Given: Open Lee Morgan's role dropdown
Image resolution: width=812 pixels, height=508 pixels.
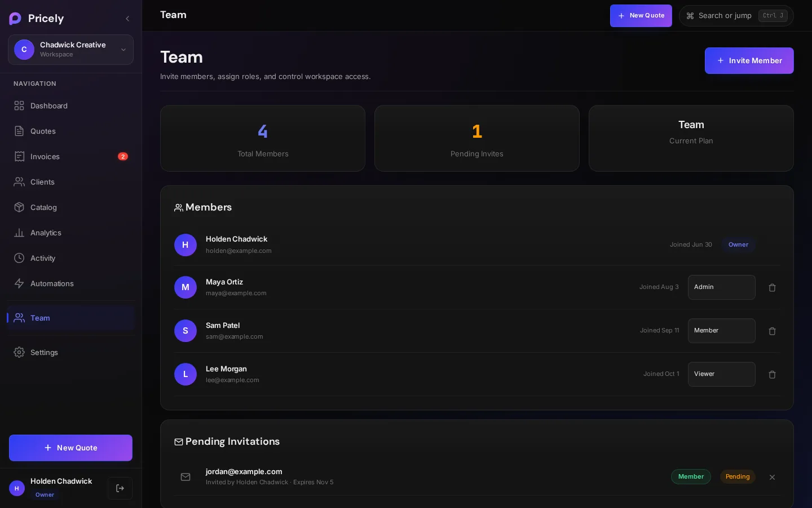Looking at the screenshot, I should coord(721,374).
